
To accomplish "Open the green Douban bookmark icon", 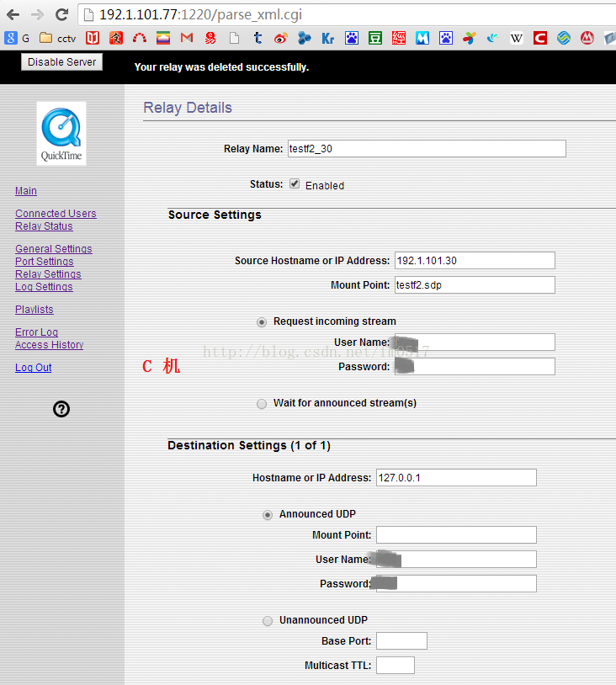I will tap(375, 39).
